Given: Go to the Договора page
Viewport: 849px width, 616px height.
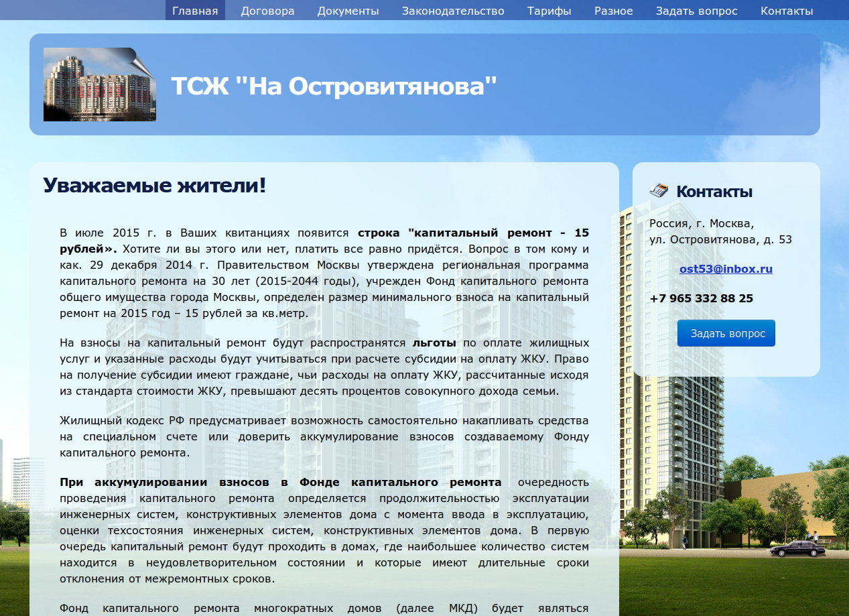Looking at the screenshot, I should (x=267, y=11).
